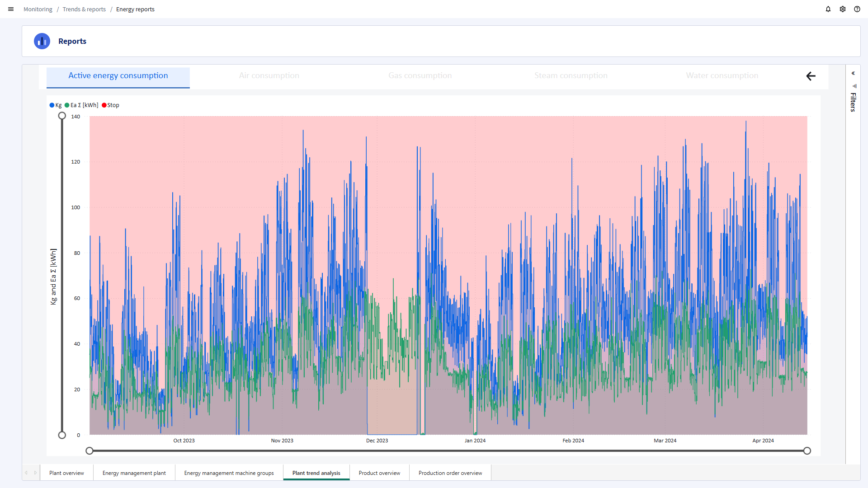This screenshot has width=868, height=488.
Task: Open the notifications bell
Action: (x=828, y=9)
